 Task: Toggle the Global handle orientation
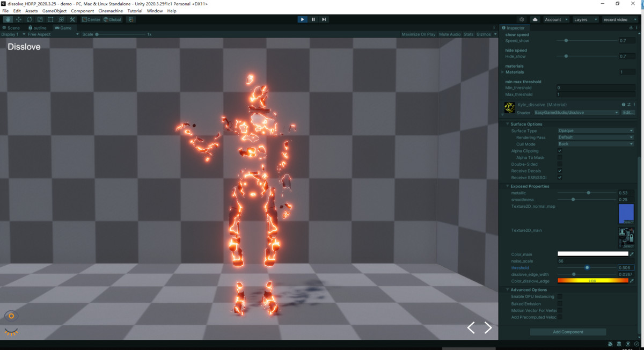pos(111,19)
